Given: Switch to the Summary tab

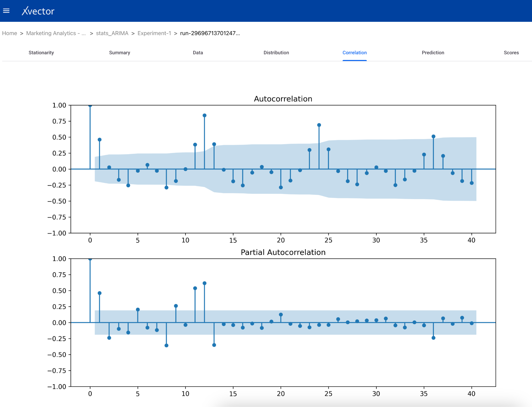Looking at the screenshot, I should 119,53.
